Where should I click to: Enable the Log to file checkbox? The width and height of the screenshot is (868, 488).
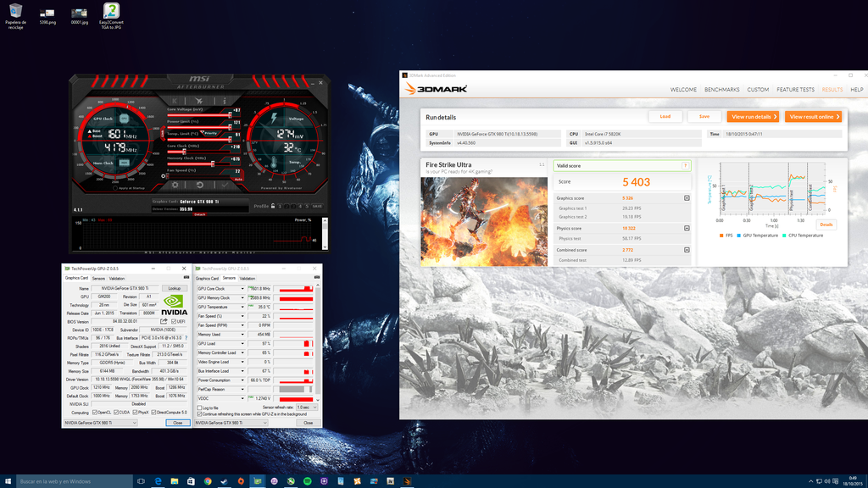point(199,408)
